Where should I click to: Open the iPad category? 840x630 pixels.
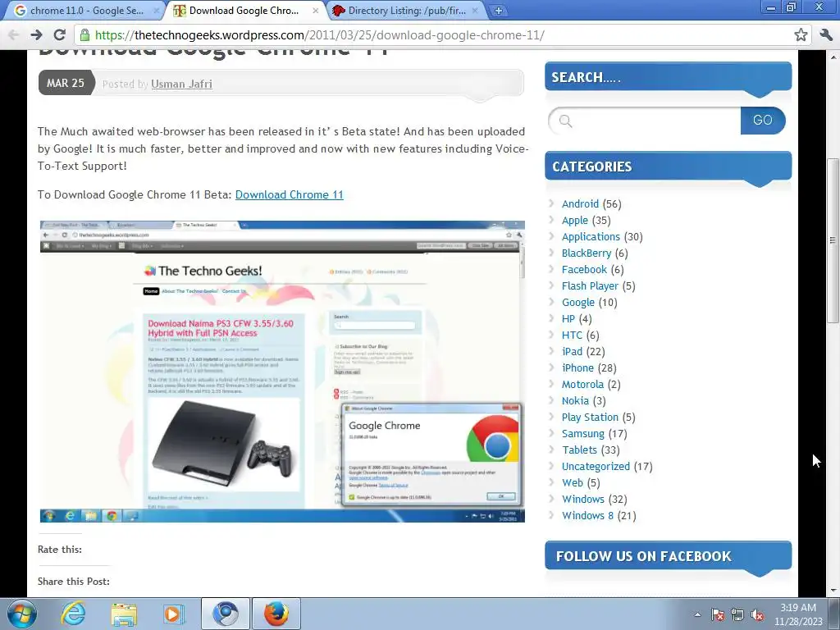[x=572, y=352]
